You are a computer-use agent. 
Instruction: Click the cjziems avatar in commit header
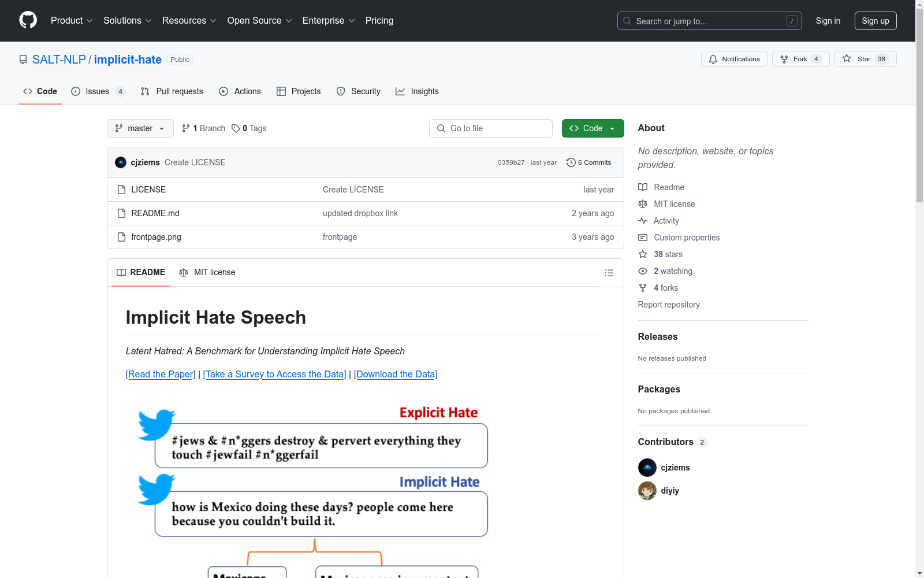[x=121, y=162]
